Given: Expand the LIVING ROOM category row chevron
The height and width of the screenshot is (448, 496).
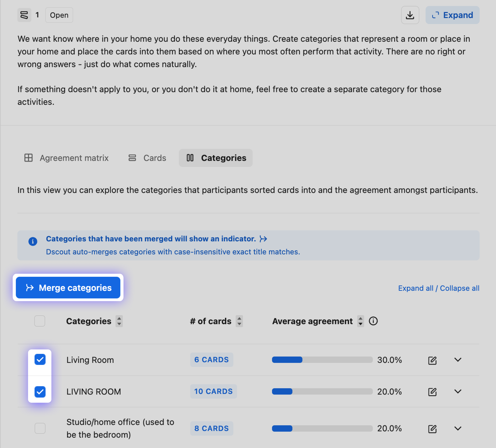Looking at the screenshot, I should point(458,391).
